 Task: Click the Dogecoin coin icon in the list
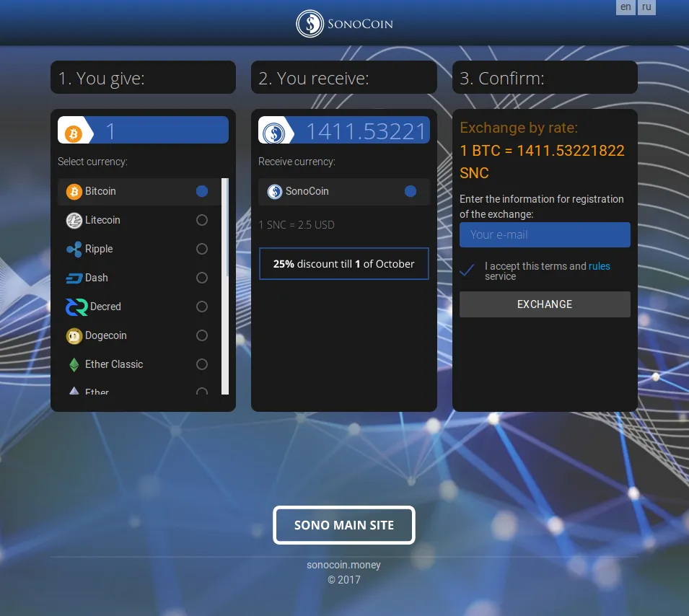(x=74, y=336)
